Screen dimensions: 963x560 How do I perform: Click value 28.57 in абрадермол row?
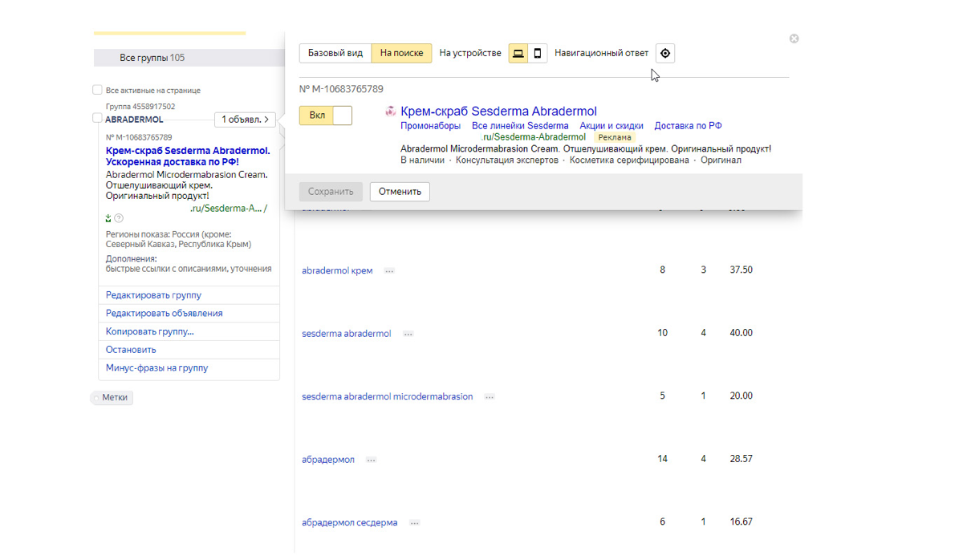pyautogui.click(x=742, y=459)
